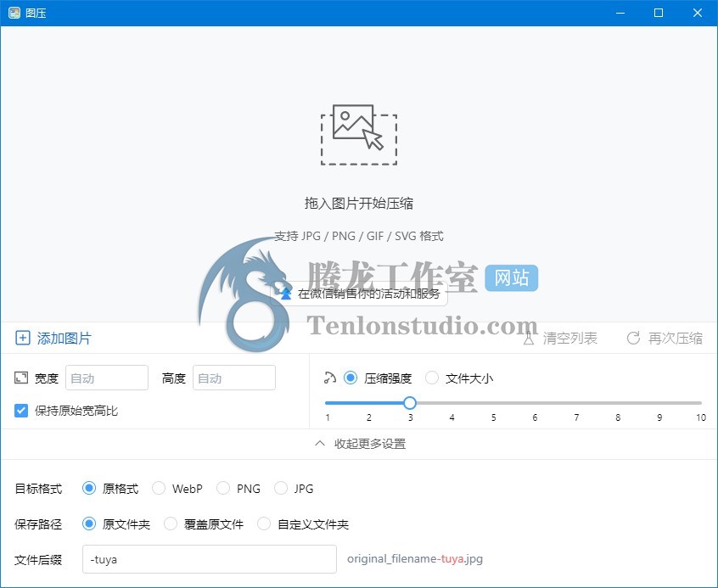The image size is (718, 588).
Task: Click the 清空列表 text button
Action: pos(570,339)
